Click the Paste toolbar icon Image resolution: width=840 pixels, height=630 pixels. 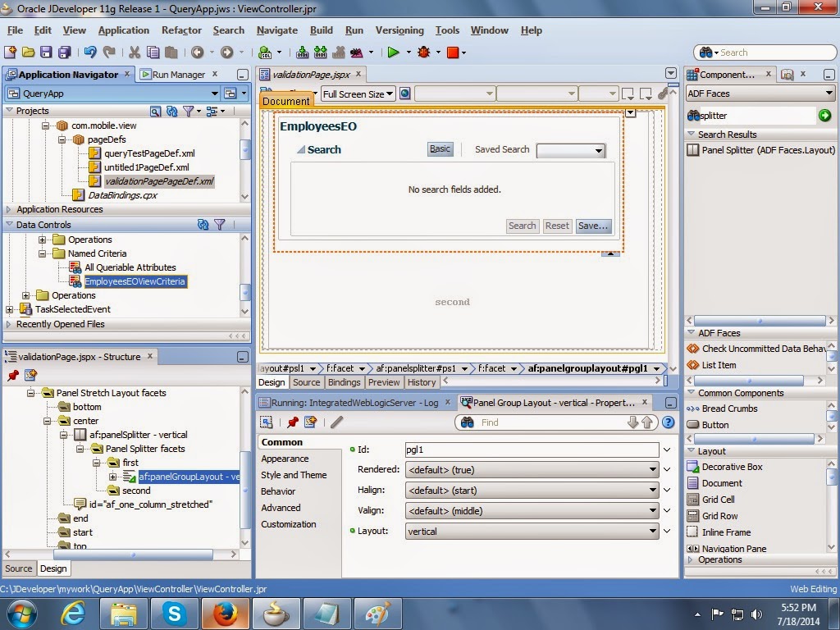(171, 52)
